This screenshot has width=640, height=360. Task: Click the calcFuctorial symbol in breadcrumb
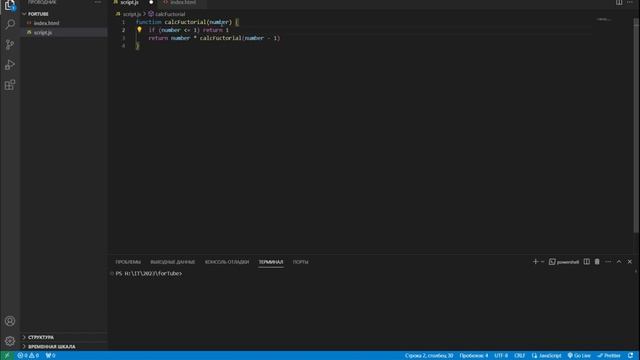tap(167, 14)
